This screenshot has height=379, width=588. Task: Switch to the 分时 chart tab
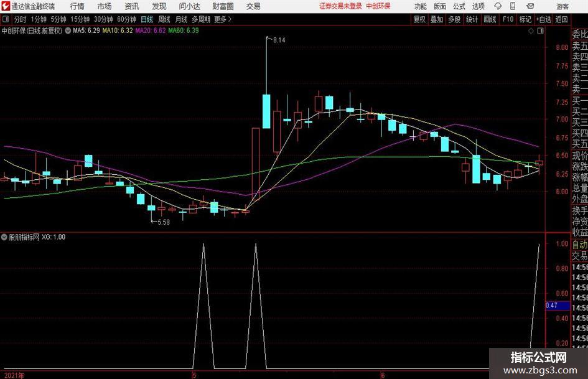tap(21, 19)
